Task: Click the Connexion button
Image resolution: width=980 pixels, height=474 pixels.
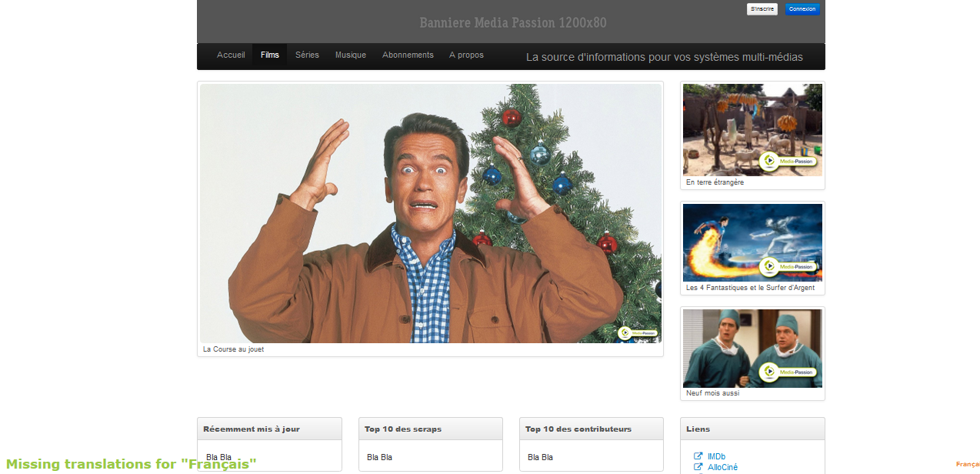Action: pos(802,9)
